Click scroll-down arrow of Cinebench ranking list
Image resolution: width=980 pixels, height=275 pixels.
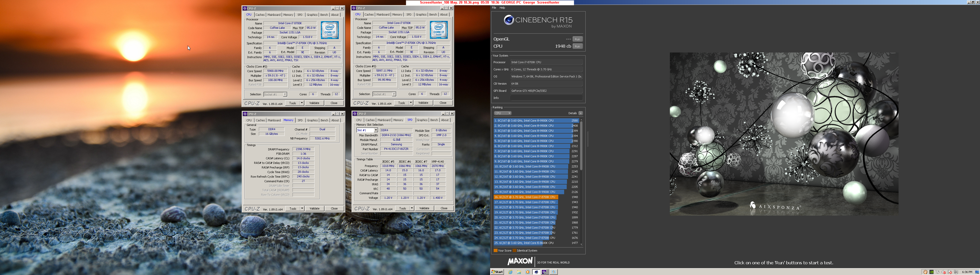point(581,244)
